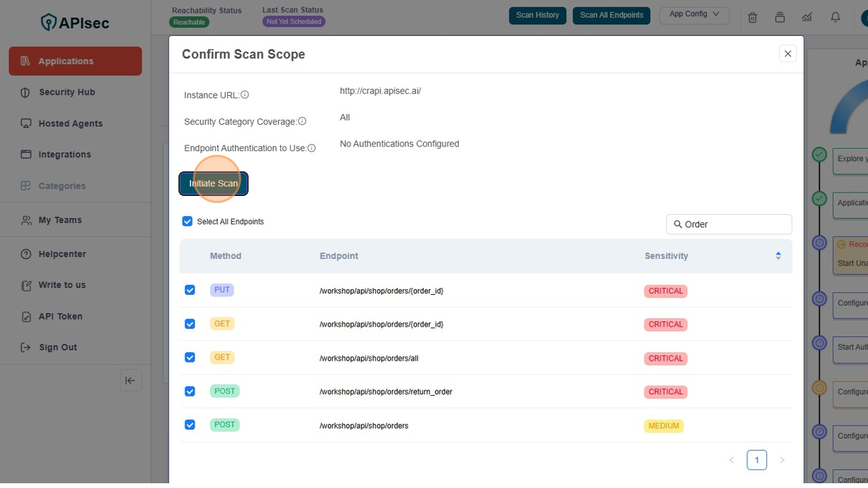Click the magnifier icon in the Order search box

(677, 224)
